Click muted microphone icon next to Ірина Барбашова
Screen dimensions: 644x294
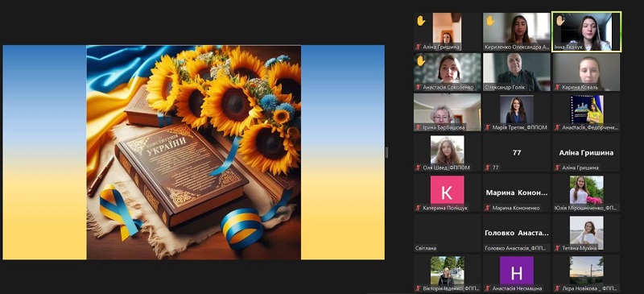click(x=418, y=127)
